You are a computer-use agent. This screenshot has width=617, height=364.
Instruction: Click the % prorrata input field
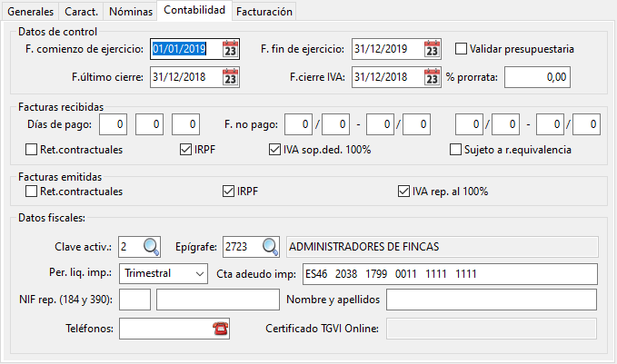click(537, 78)
